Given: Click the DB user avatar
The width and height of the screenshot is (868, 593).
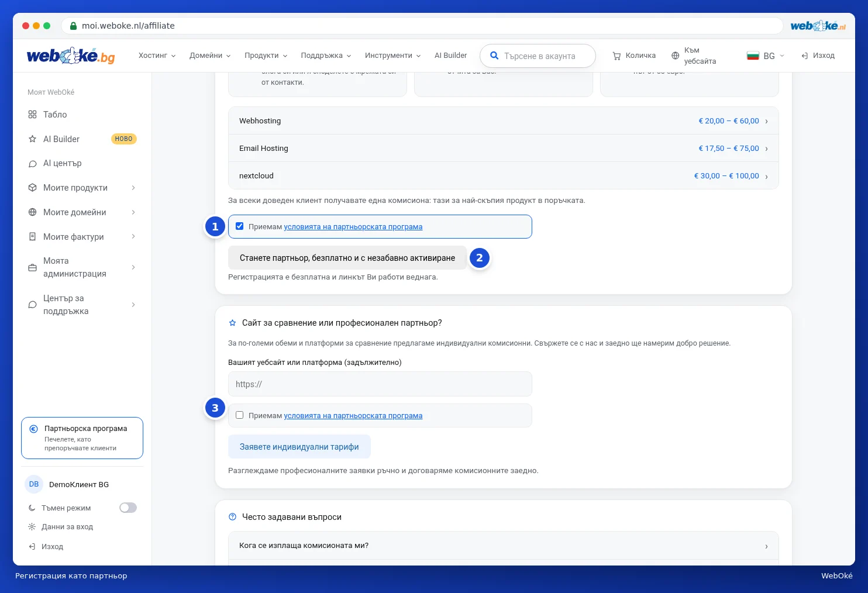Looking at the screenshot, I should 34,484.
